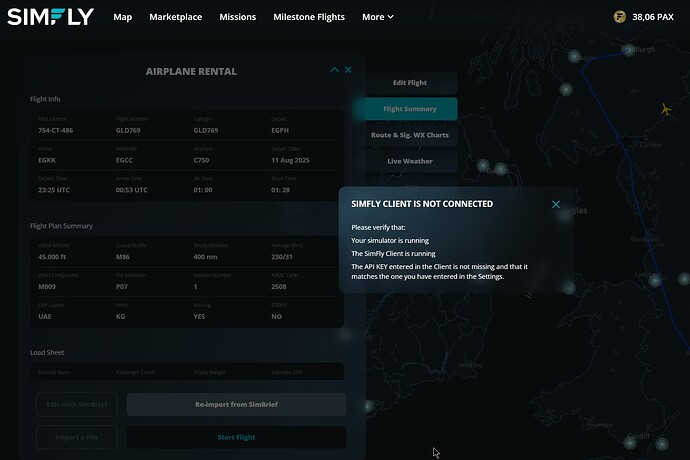Click the PAX coin icon

(x=620, y=17)
